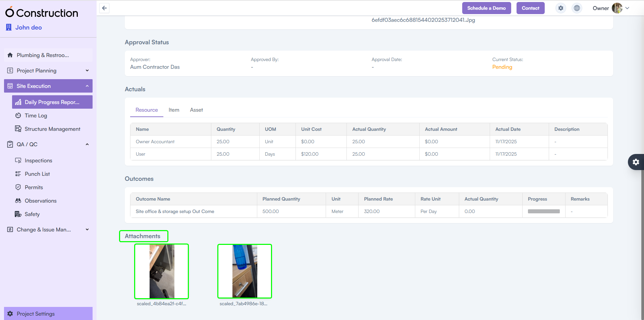Open the scaled_7ab4986e attachment thumbnail
The width and height of the screenshot is (644, 320).
click(x=245, y=271)
